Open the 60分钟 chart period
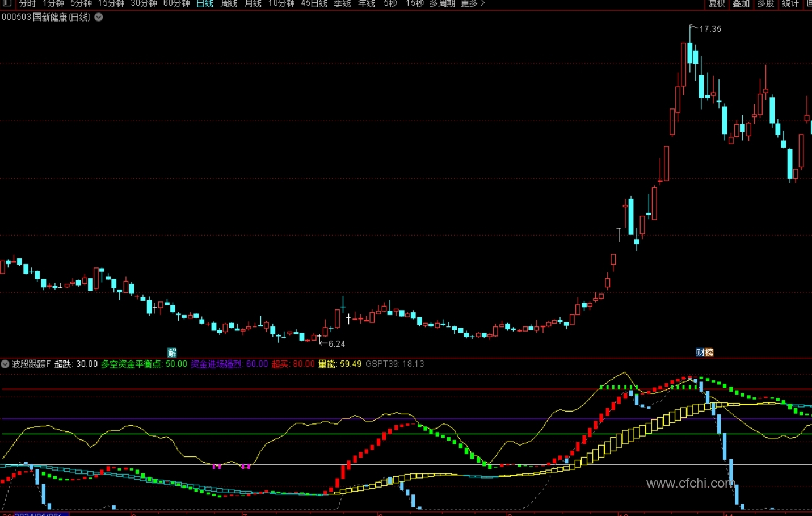This screenshot has height=516, width=812. click(176, 3)
